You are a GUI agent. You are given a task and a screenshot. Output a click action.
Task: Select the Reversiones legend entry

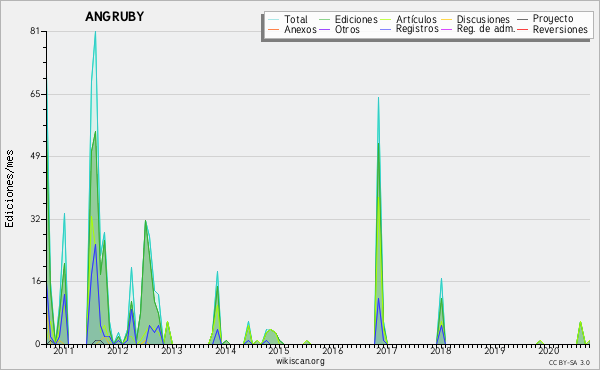pyautogui.click(x=560, y=29)
